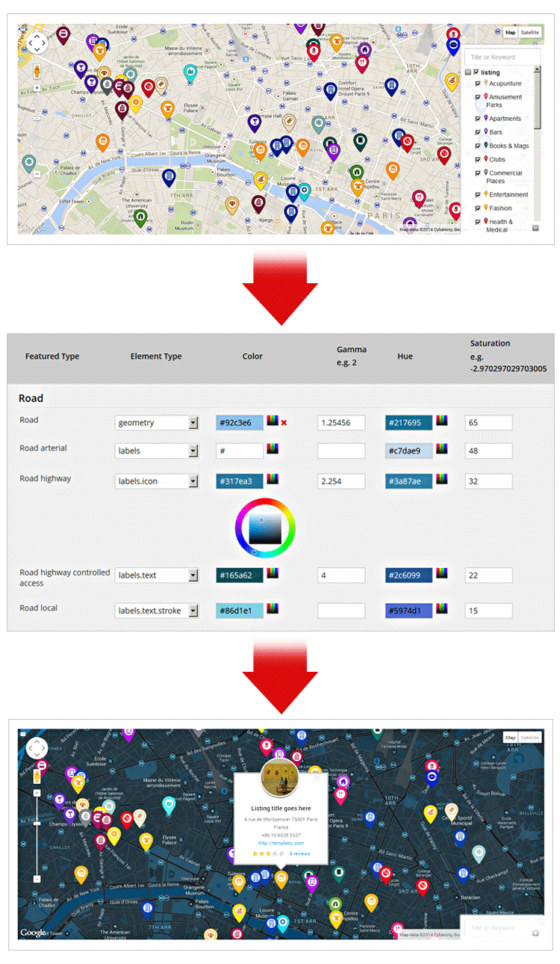Clear Road color with red X

[x=284, y=423]
